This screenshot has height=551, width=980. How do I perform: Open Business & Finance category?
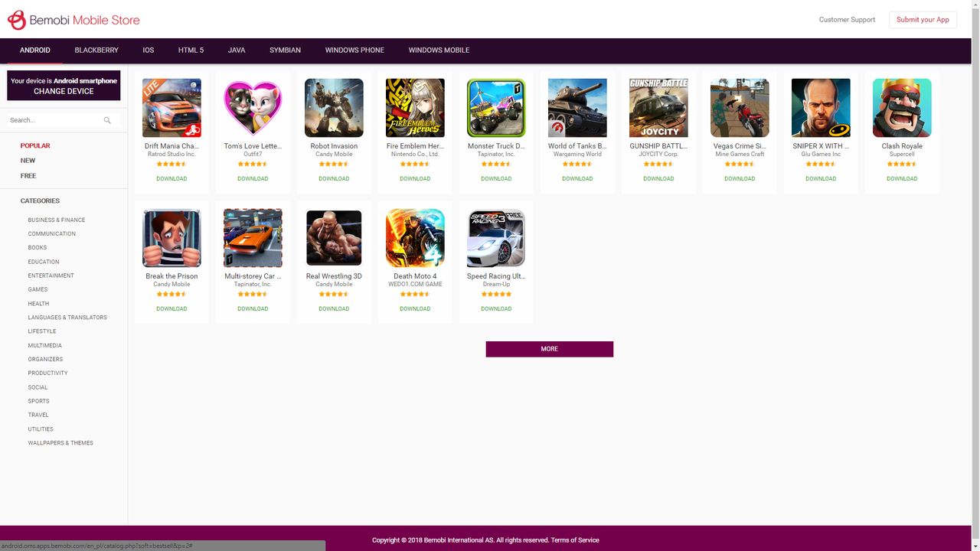click(x=57, y=220)
